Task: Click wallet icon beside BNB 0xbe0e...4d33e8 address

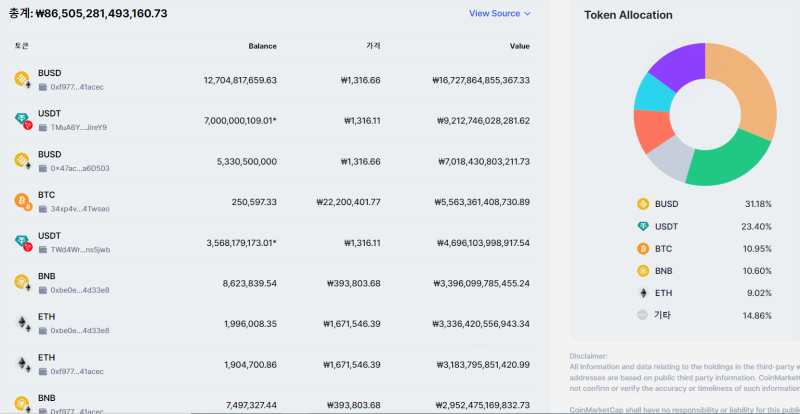Action: tap(43, 290)
